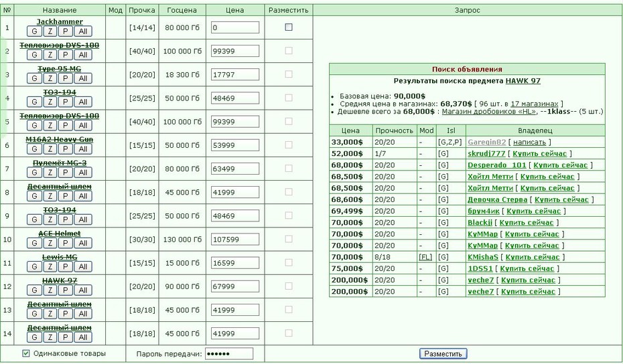Tick the row 14 Десантный шлем checkbox
Image resolution: width=623 pixels, height=364 pixels.
click(x=289, y=333)
